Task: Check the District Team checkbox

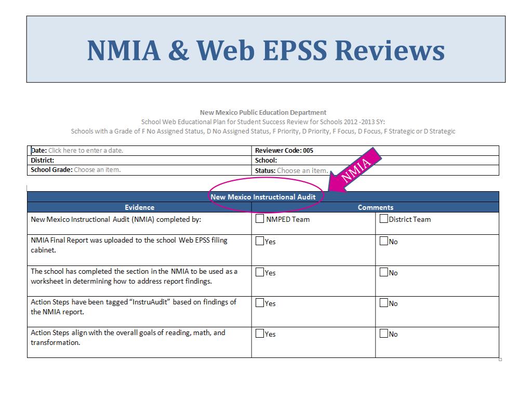Action: coord(384,219)
